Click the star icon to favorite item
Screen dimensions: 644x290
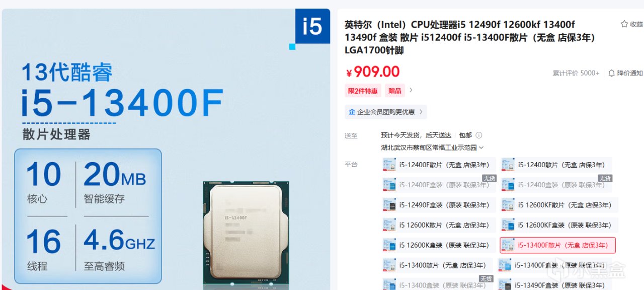[624, 24]
